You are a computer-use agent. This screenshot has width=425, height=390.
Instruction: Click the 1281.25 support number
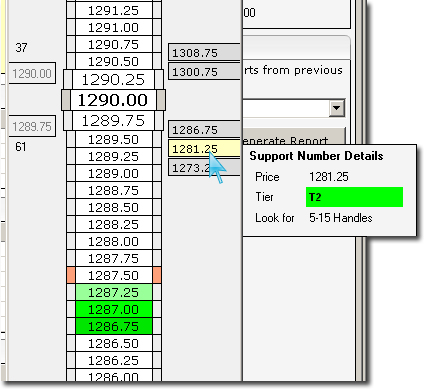[x=204, y=149]
